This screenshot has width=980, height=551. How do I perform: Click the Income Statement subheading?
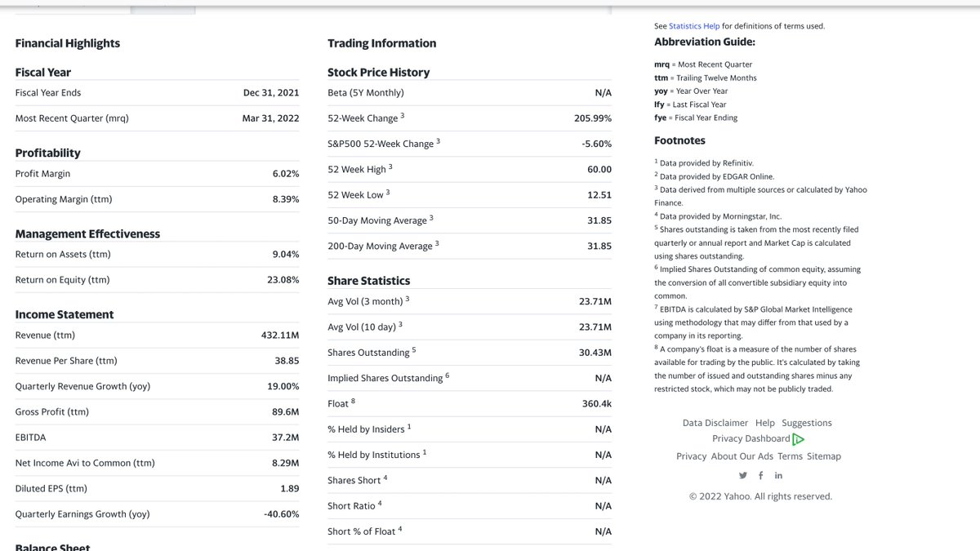[x=65, y=315]
